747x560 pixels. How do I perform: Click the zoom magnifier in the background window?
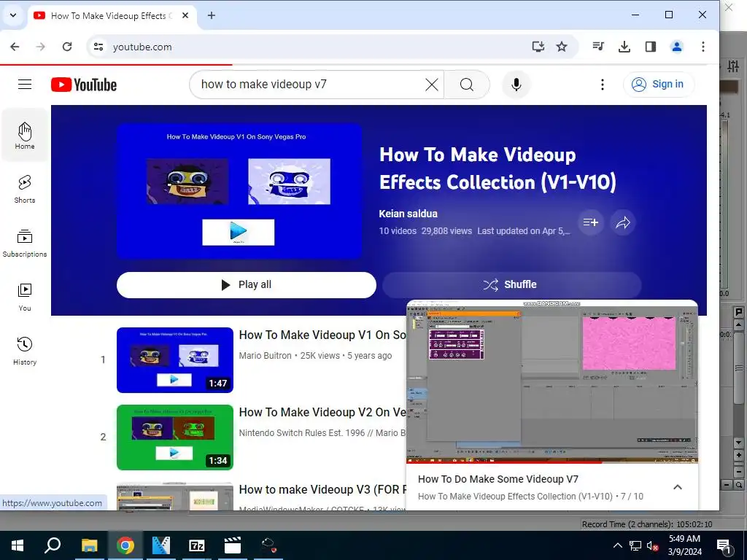tap(739, 485)
